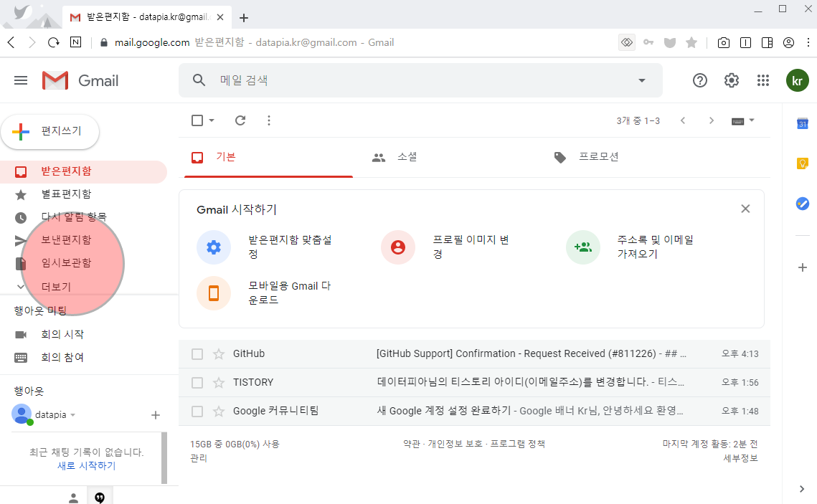
Task: Click the 메일 검색 search field
Action: (x=420, y=80)
